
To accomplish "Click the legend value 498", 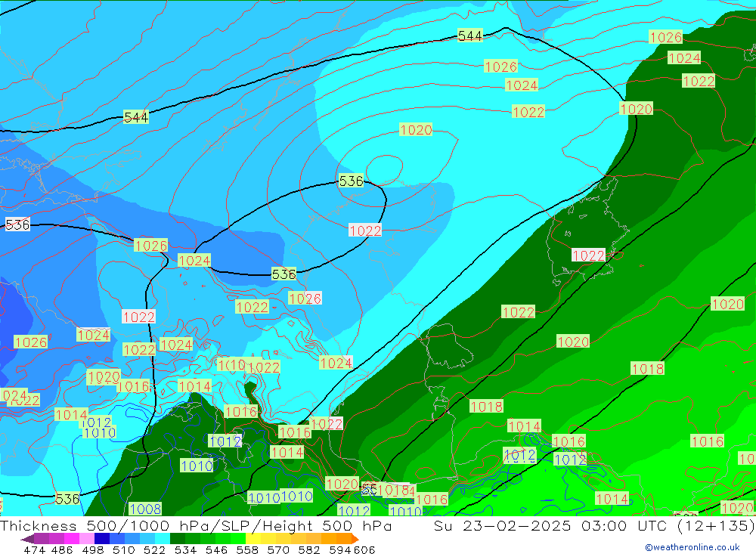I will [x=92, y=550].
